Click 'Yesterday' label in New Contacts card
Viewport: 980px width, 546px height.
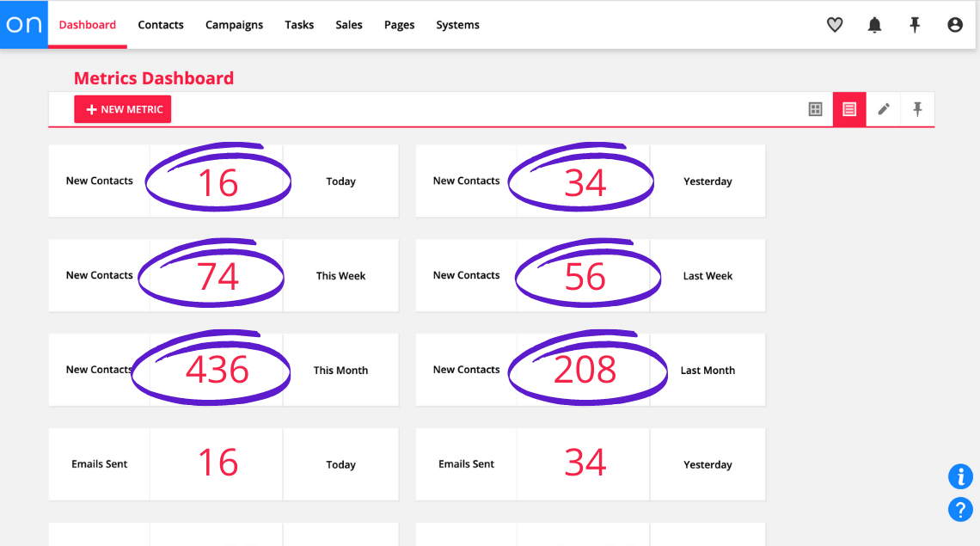pyautogui.click(x=707, y=181)
